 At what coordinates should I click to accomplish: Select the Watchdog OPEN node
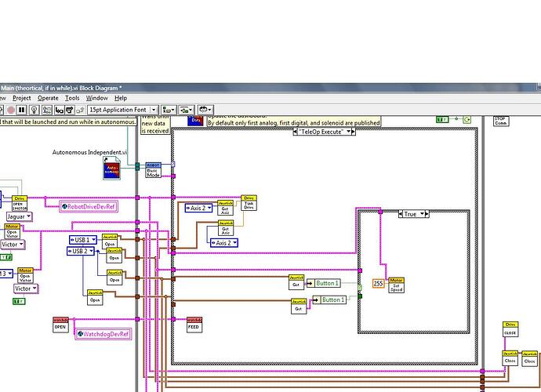point(60,325)
